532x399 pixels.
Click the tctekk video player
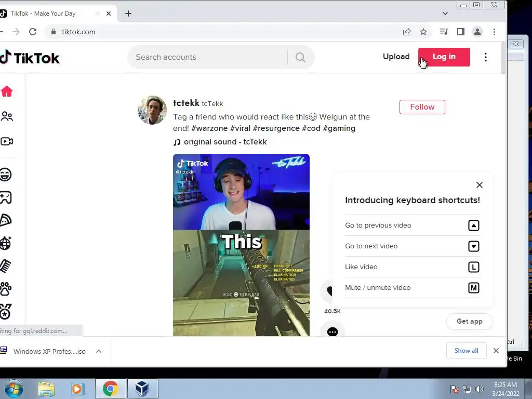(x=241, y=245)
